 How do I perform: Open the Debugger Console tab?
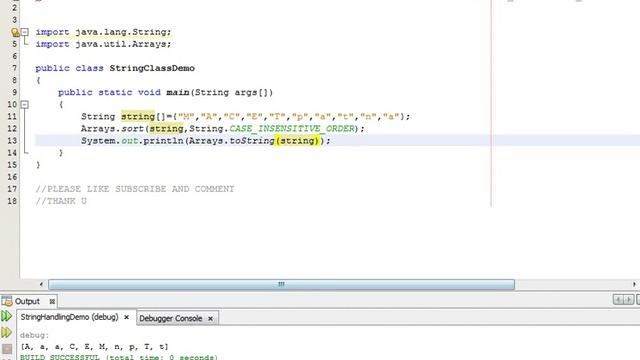point(171,318)
